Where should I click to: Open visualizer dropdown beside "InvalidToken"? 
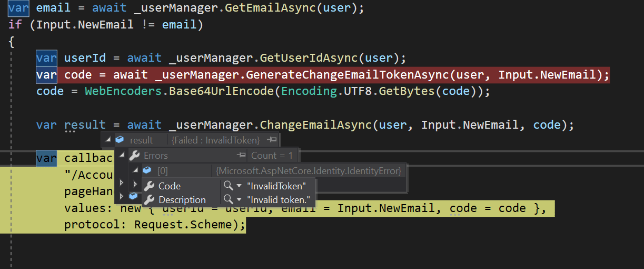pos(239,186)
